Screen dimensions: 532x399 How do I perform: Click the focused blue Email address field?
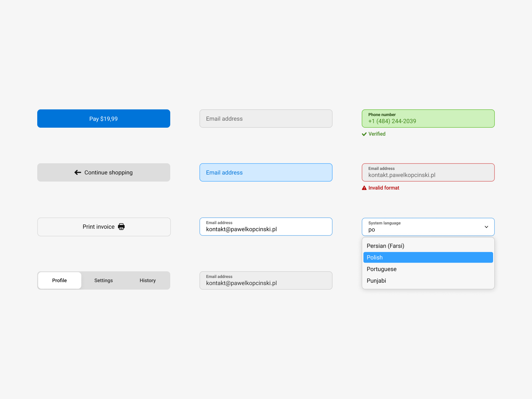click(x=266, y=172)
